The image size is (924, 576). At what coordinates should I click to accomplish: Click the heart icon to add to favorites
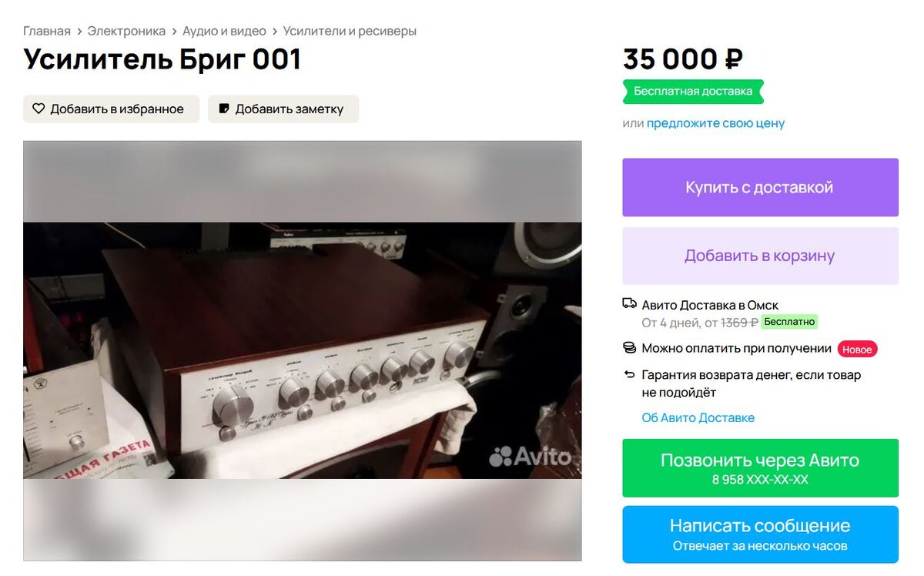(x=38, y=109)
